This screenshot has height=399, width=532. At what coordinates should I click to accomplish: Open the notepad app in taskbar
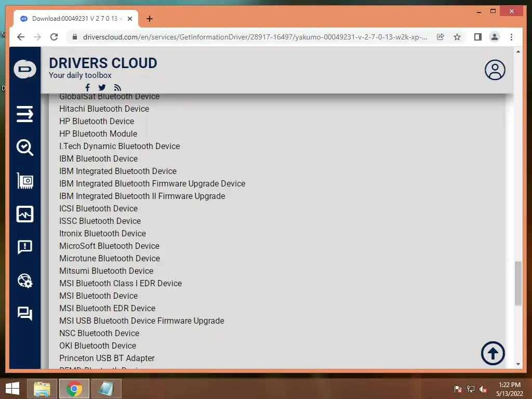point(106,389)
